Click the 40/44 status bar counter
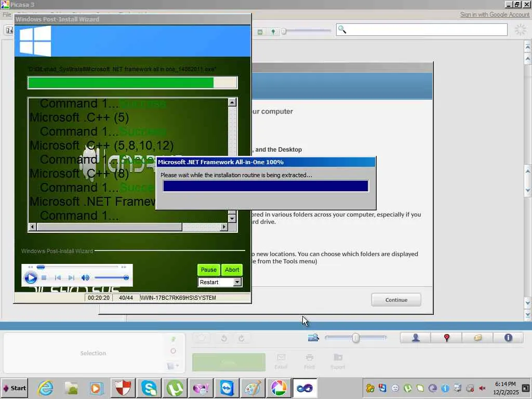 coord(126,298)
